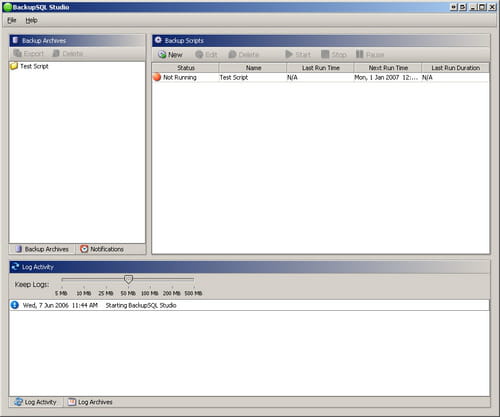Viewport: 500px width, 417px height.
Task: Click Delete in Backup Archives toolbar
Action: point(68,53)
